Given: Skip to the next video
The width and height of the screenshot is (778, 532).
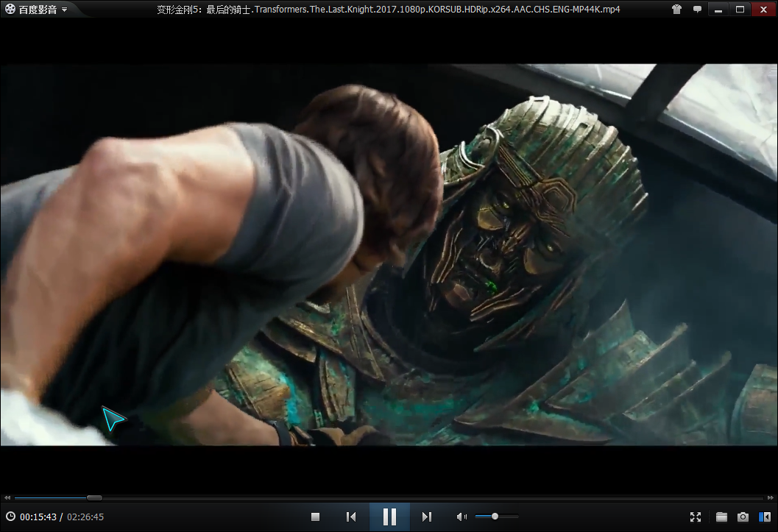Looking at the screenshot, I should point(427,517).
